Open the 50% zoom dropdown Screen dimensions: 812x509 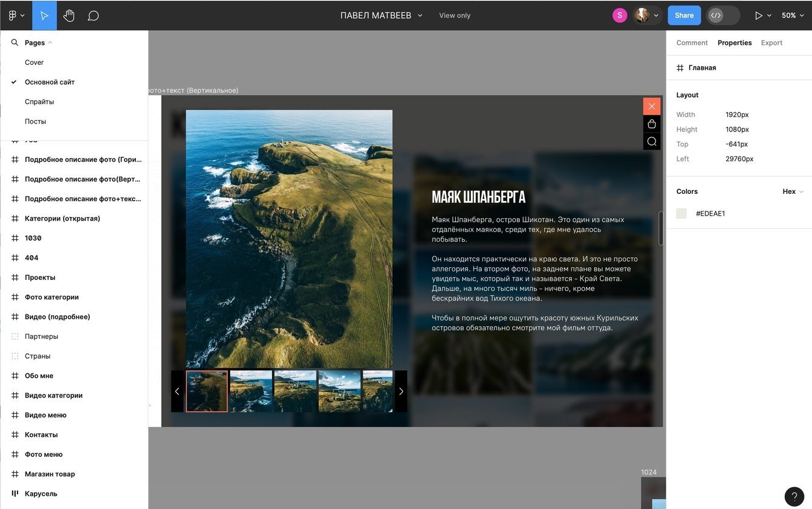(793, 15)
